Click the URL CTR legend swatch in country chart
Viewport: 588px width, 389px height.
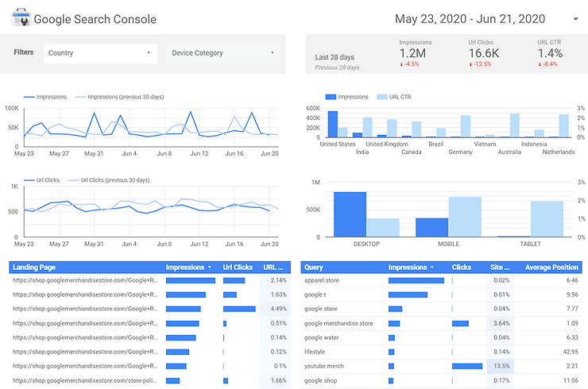click(381, 97)
